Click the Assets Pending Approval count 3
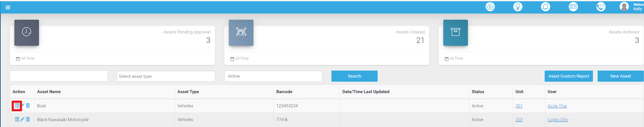 point(208,40)
